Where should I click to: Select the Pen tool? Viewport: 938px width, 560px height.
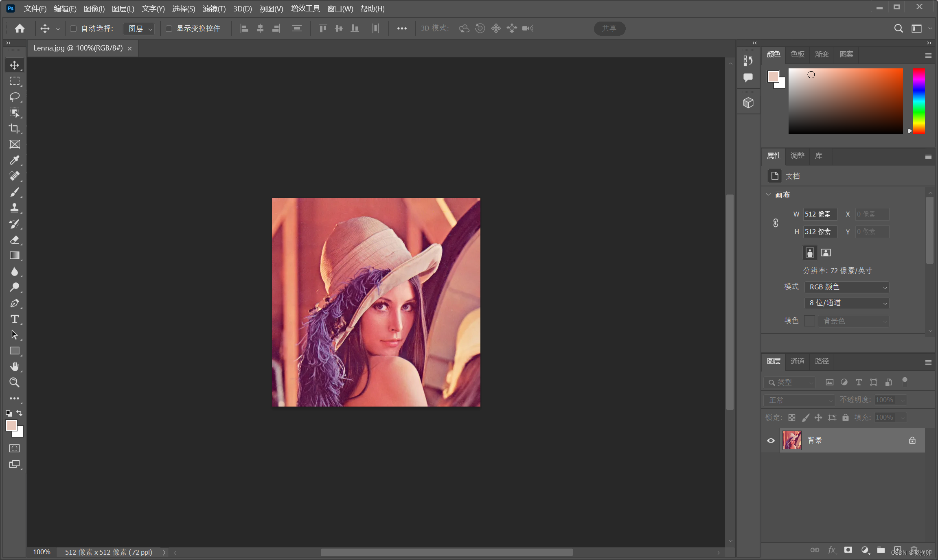tap(14, 303)
